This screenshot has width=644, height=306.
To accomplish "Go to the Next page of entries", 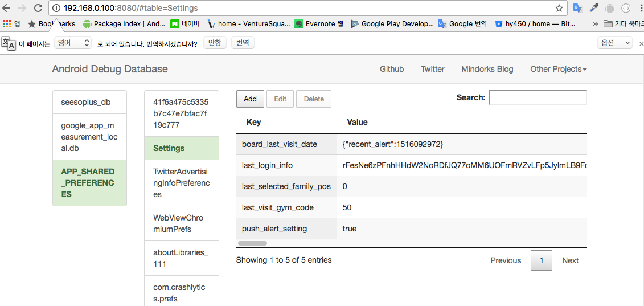I will (570, 260).
